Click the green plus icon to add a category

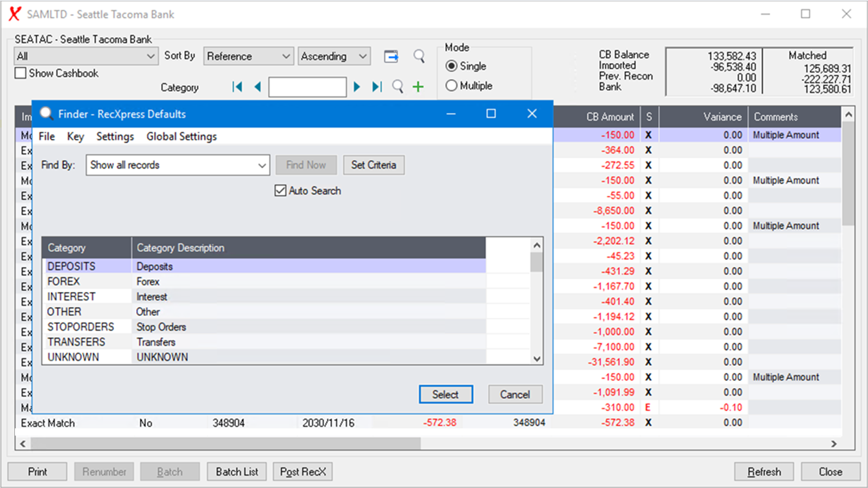418,87
